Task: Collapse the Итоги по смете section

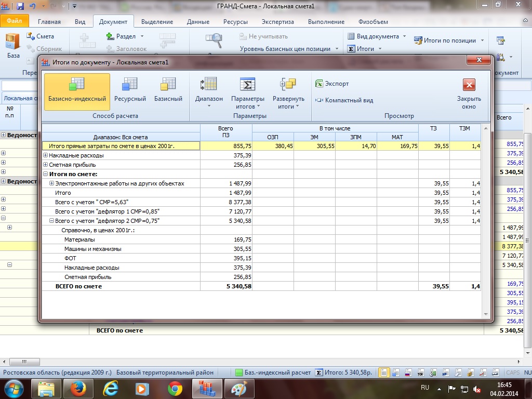Action: pos(45,174)
